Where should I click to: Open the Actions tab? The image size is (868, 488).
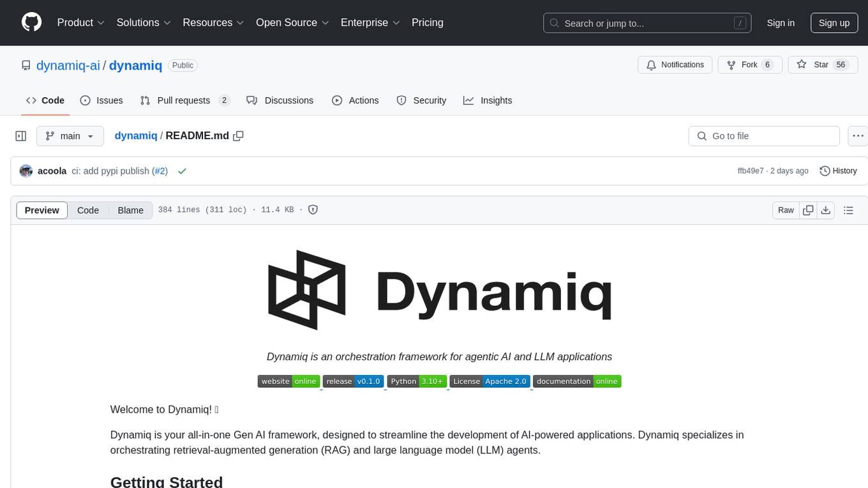click(355, 100)
